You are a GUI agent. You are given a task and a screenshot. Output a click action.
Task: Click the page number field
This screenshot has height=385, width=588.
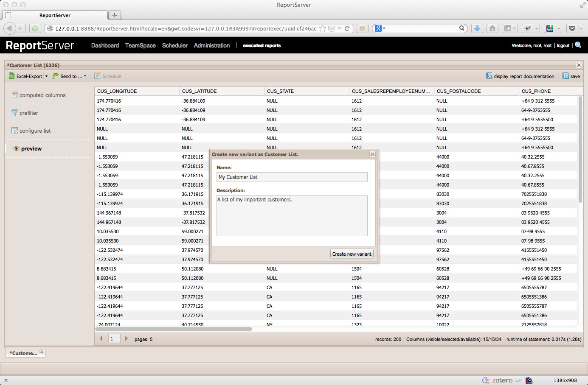[x=114, y=339]
